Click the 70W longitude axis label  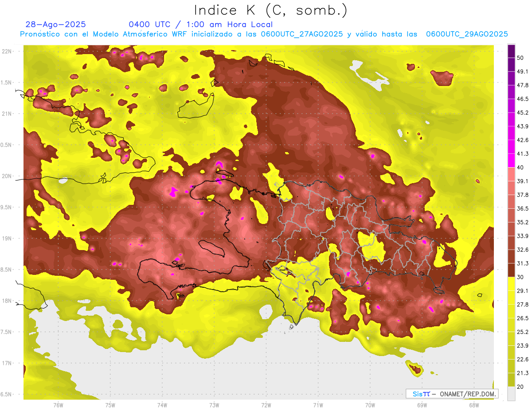(370, 405)
